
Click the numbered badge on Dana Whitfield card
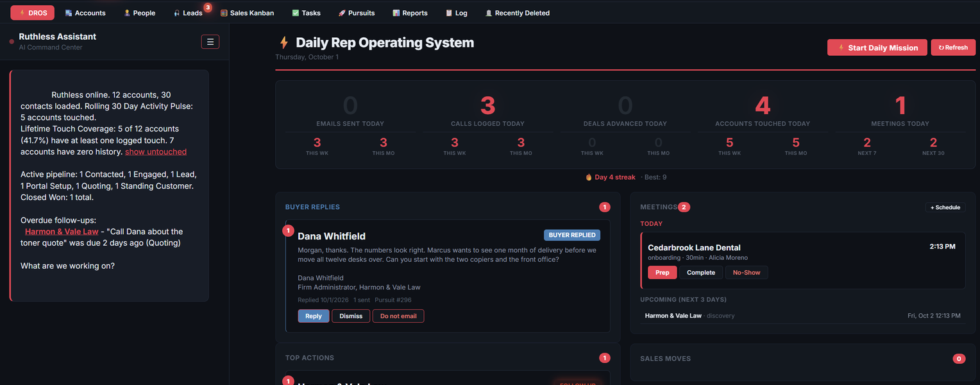click(288, 230)
